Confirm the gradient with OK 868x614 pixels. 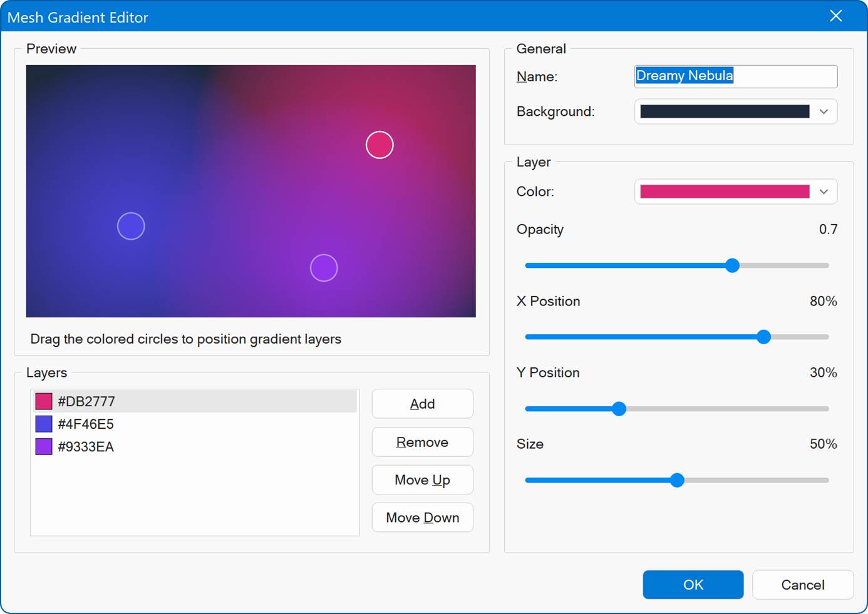coord(693,585)
